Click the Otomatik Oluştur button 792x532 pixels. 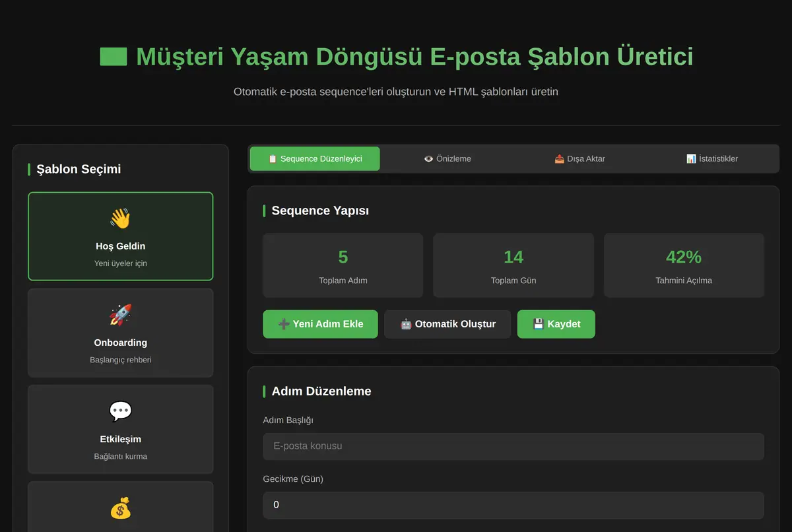point(448,324)
